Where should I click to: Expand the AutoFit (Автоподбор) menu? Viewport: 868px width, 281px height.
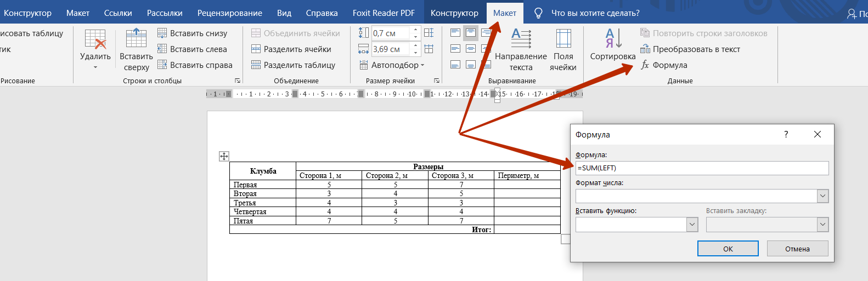point(392,65)
